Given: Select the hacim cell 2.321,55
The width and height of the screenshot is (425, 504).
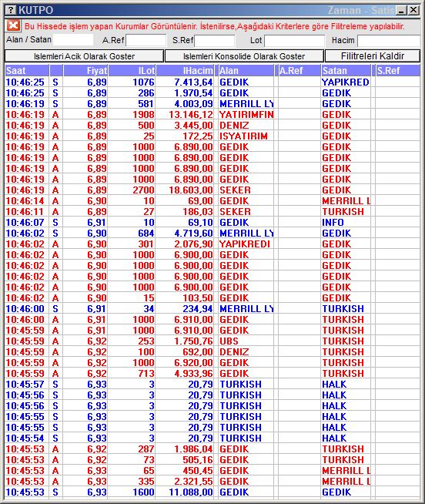Looking at the screenshot, I should 185,482.
